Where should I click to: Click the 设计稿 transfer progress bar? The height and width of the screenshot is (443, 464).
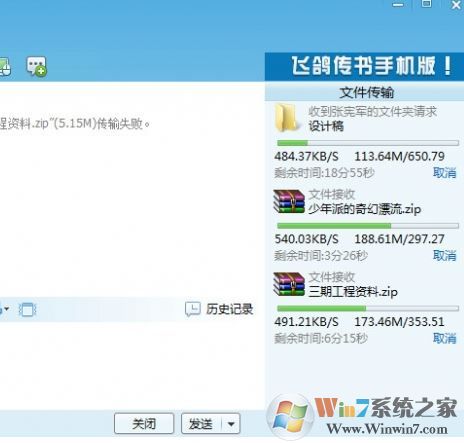368,143
